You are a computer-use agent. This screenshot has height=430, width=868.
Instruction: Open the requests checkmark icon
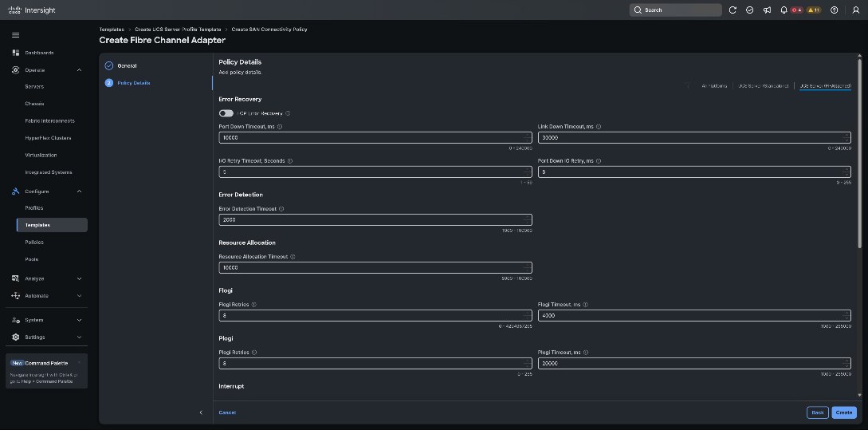[x=749, y=10]
